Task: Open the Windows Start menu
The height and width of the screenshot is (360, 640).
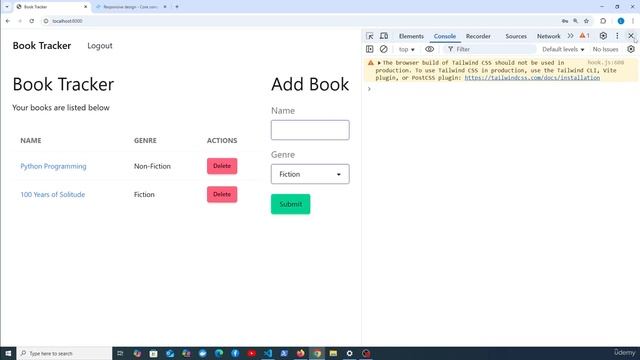Action: (8, 353)
